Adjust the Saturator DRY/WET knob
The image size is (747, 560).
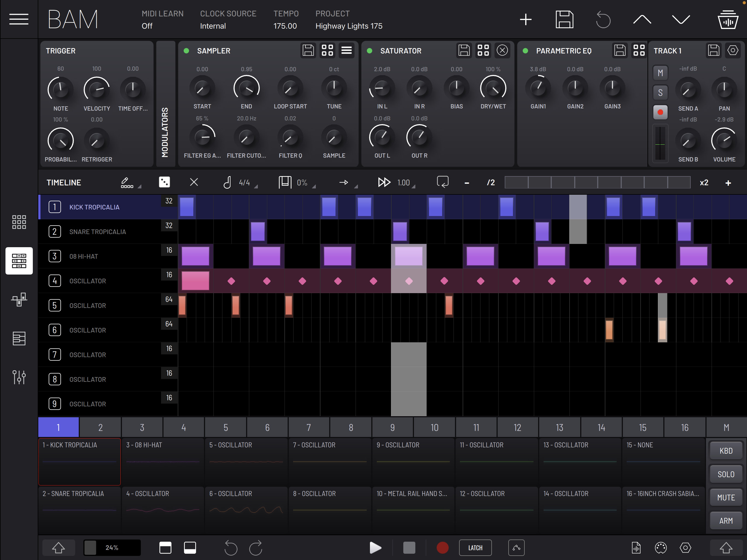493,88
